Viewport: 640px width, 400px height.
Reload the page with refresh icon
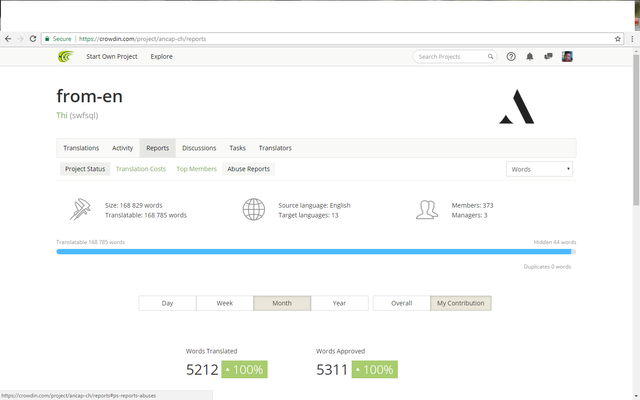33,39
